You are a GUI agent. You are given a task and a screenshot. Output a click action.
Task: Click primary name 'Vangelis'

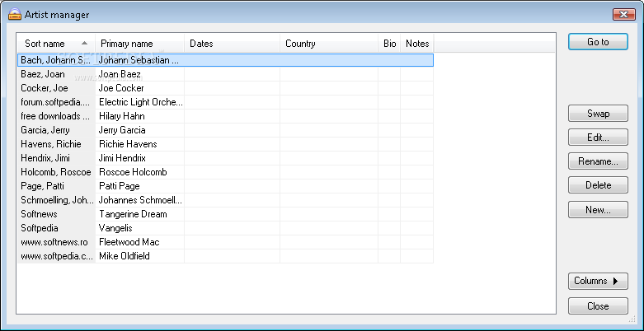tap(115, 228)
